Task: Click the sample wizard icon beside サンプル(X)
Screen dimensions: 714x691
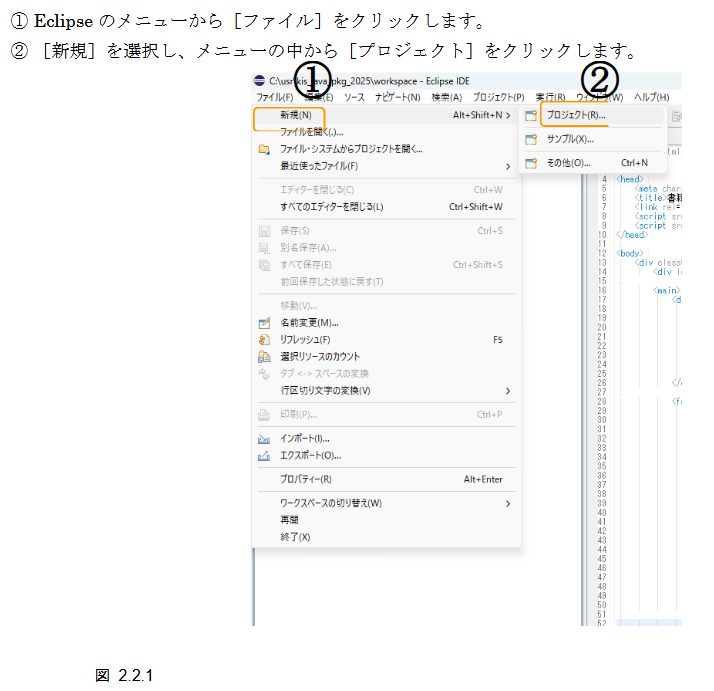Action: coord(531,139)
